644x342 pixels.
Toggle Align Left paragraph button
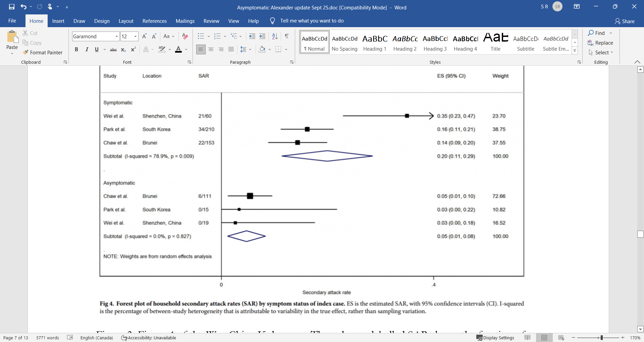coord(201,50)
